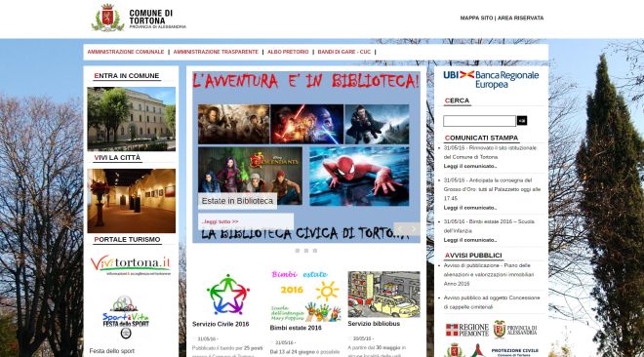The image size is (644, 357).
Task: Click the Festa dello sport text link
Action: (x=111, y=351)
